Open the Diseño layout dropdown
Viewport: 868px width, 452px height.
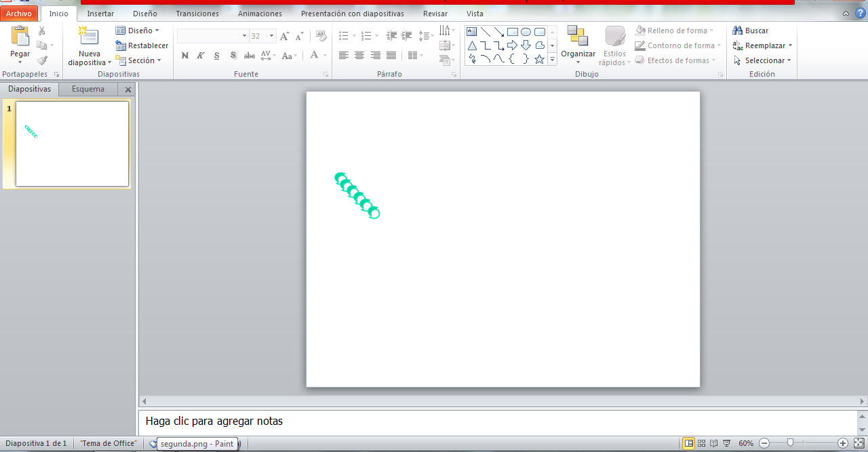(x=138, y=31)
